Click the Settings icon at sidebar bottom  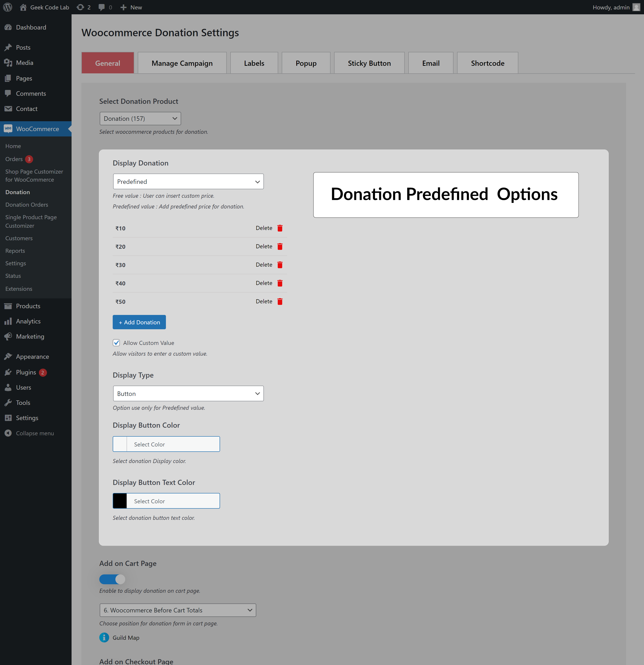coord(8,418)
